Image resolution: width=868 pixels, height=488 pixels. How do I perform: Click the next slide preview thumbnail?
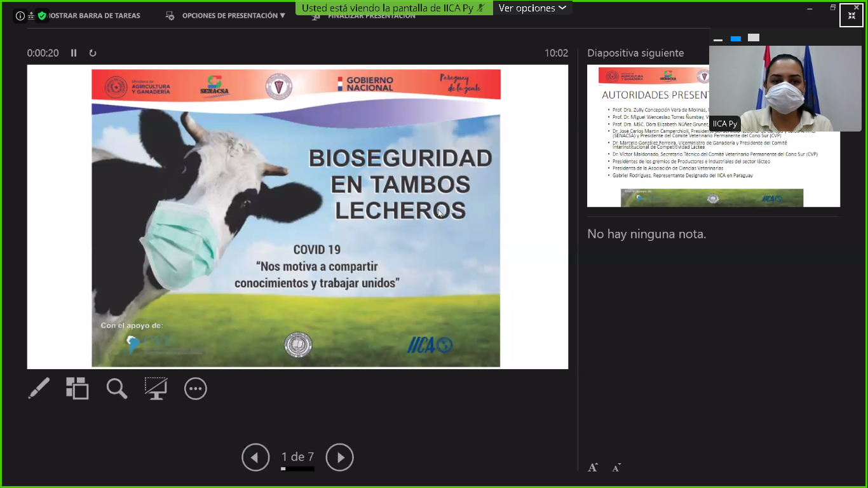(714, 136)
